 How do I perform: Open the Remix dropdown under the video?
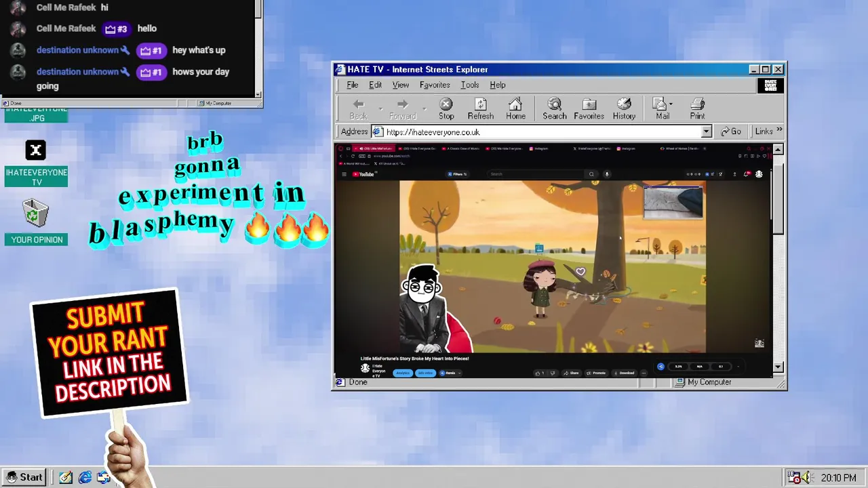pyautogui.click(x=450, y=373)
